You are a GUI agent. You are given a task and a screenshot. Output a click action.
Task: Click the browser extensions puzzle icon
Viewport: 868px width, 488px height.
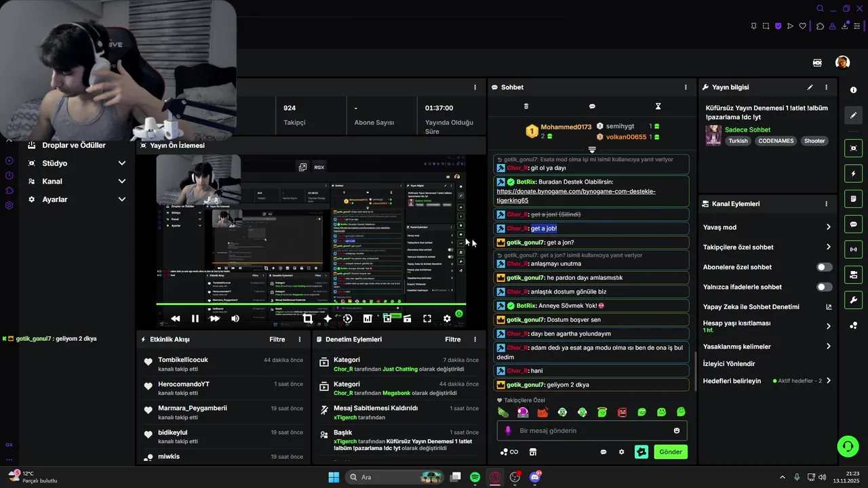tap(820, 26)
